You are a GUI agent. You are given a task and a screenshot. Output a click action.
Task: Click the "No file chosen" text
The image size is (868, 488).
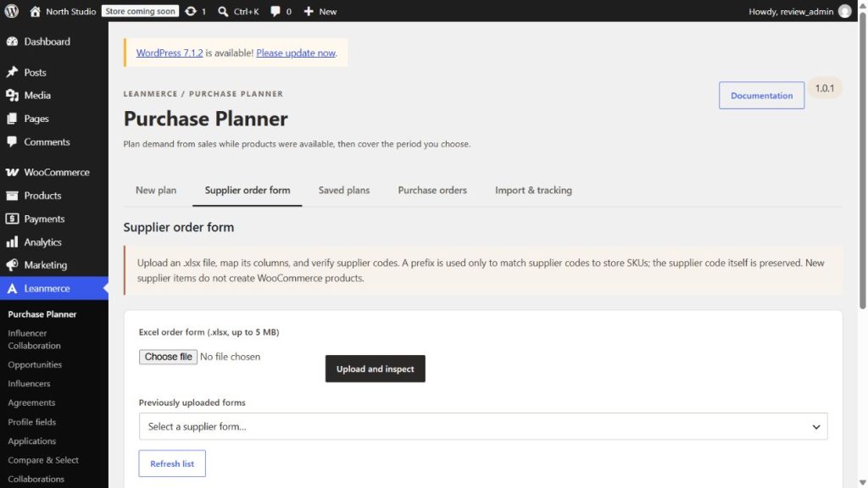(x=231, y=357)
